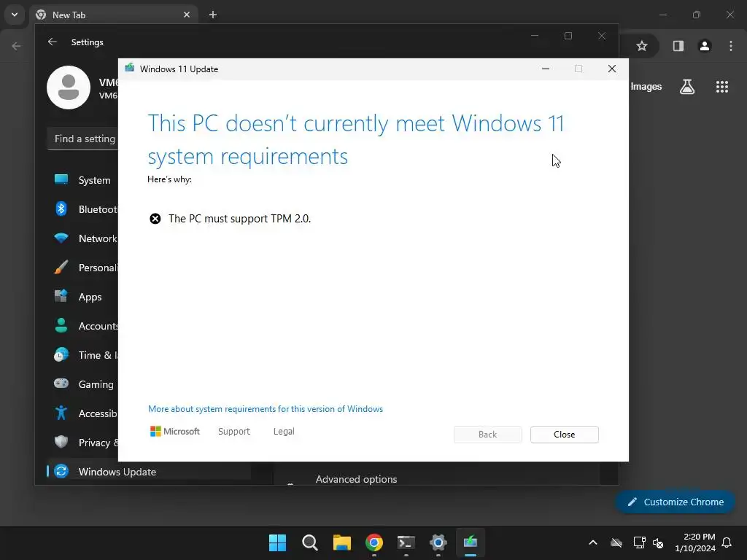Open Time & language icon in Settings
The width and height of the screenshot is (747, 560).
coord(61,355)
